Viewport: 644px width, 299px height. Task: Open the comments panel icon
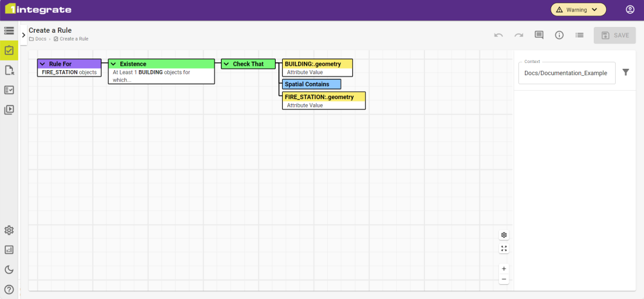pyautogui.click(x=539, y=35)
